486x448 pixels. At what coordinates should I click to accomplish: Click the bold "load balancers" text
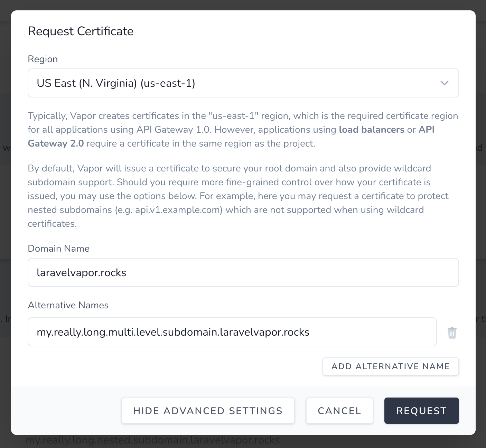(372, 130)
